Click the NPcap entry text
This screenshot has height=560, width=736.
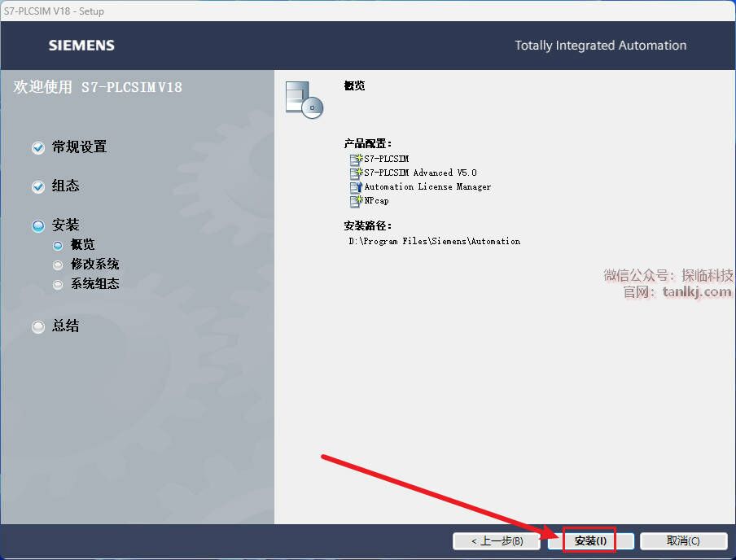click(x=376, y=201)
